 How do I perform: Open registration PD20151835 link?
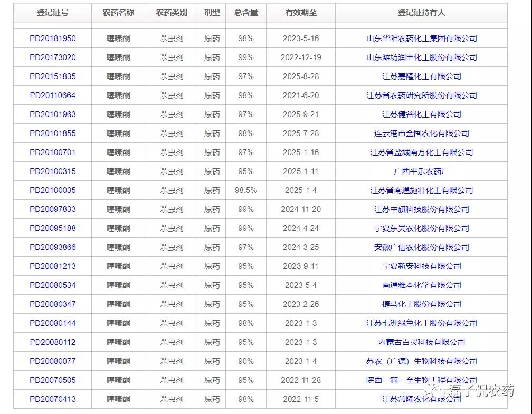[x=53, y=76]
